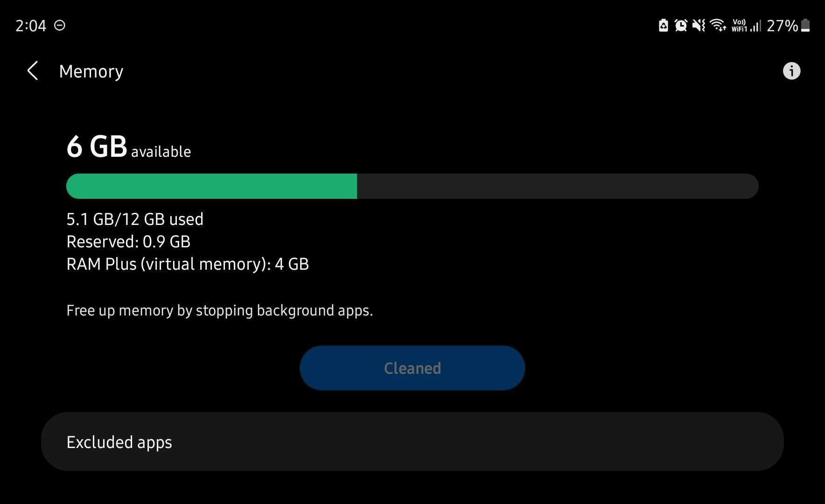Tap the mobile signal bars icon
This screenshot has height=504, width=825.
pyautogui.click(x=756, y=25)
